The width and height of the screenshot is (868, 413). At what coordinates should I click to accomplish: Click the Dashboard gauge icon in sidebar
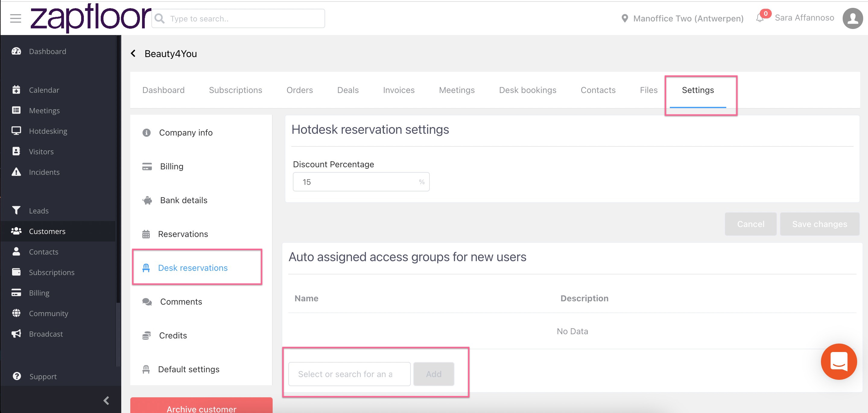point(16,51)
